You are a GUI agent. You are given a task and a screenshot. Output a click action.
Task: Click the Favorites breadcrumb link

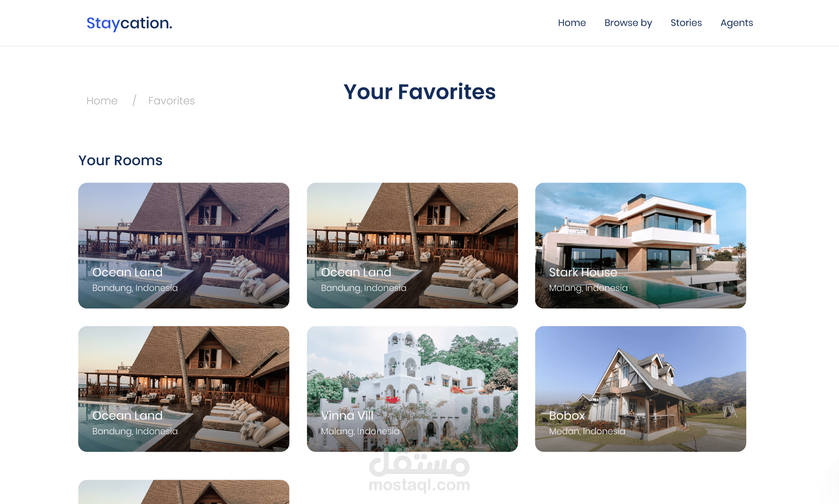171,101
